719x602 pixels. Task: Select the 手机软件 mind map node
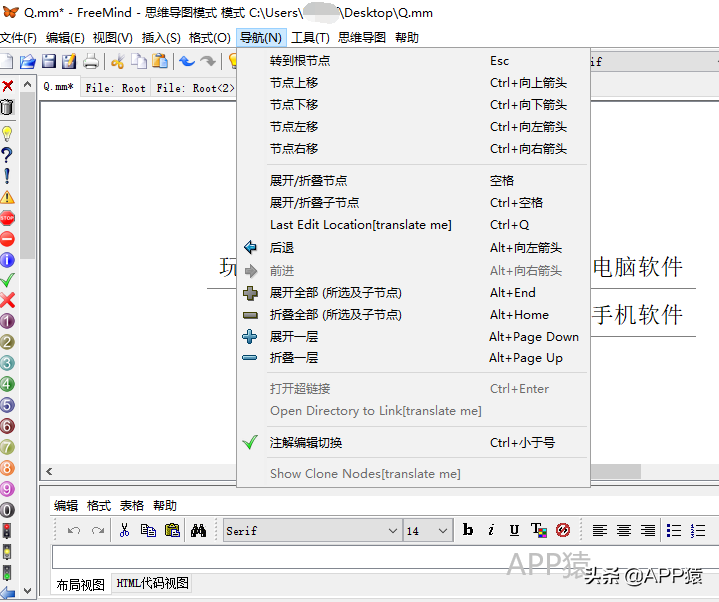(x=637, y=315)
